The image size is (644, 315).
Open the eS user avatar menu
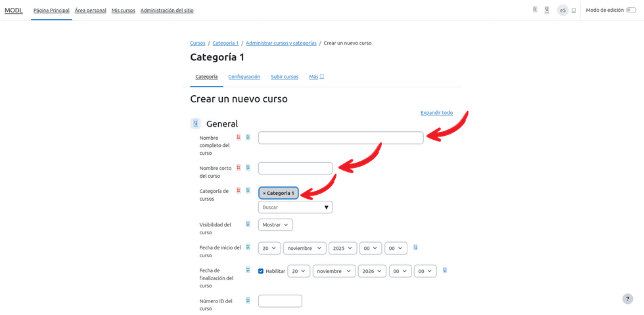coord(563,10)
